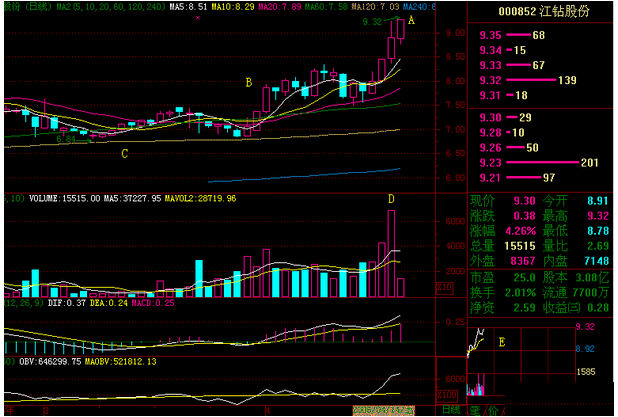Click the 涨跌 value 0.38
Viewport: 618px width, 417px height.
tap(524, 216)
